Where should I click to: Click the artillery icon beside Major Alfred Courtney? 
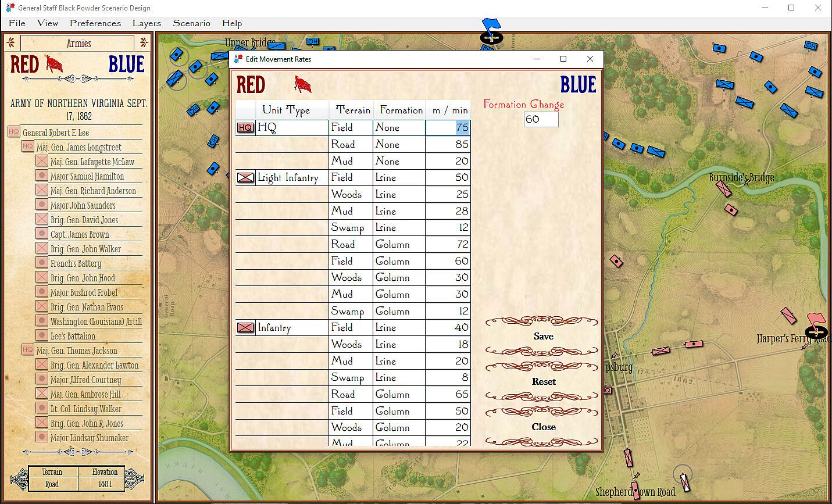42,379
